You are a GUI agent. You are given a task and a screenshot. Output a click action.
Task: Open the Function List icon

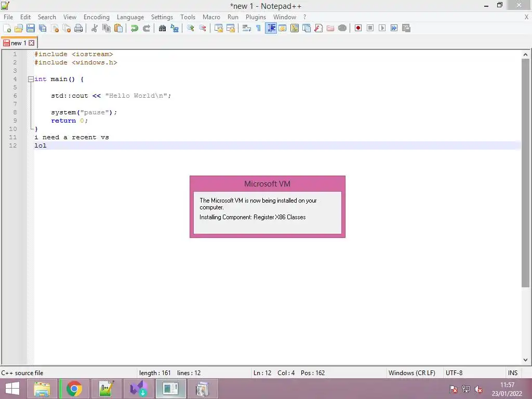click(x=318, y=28)
